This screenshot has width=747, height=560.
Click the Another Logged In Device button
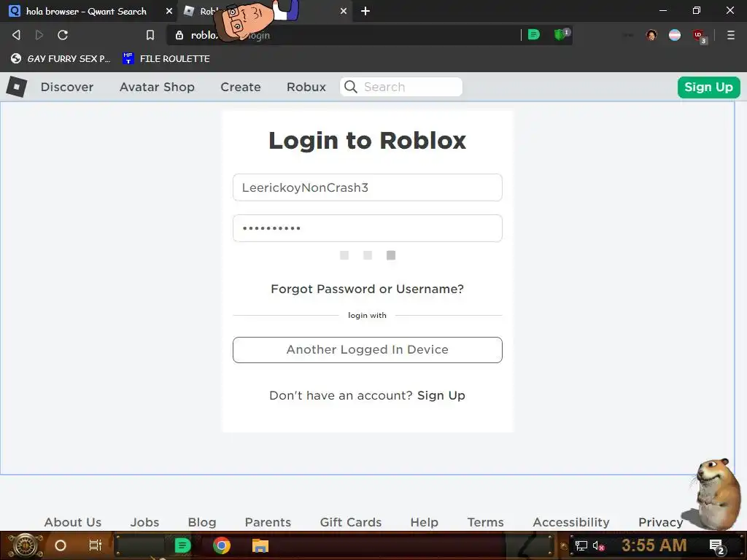tap(368, 350)
